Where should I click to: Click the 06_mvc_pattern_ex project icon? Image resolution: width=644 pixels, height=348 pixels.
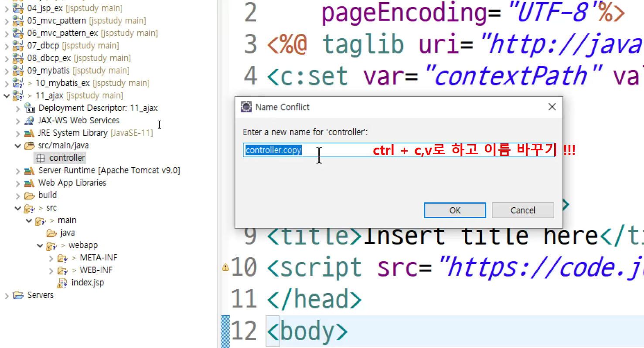click(x=18, y=33)
